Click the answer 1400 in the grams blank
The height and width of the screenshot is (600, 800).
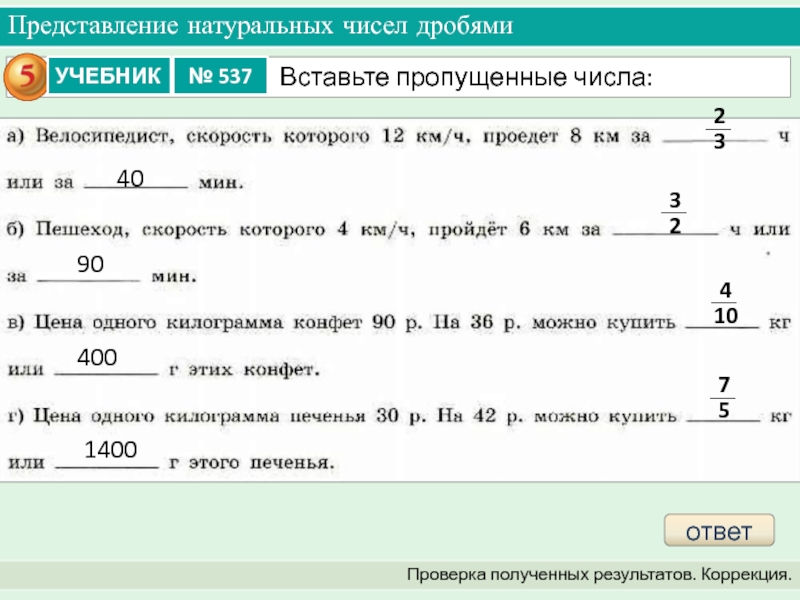[110, 450]
